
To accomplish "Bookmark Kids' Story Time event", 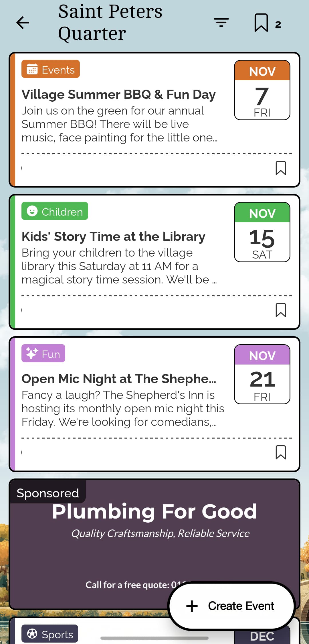I will coord(281,310).
